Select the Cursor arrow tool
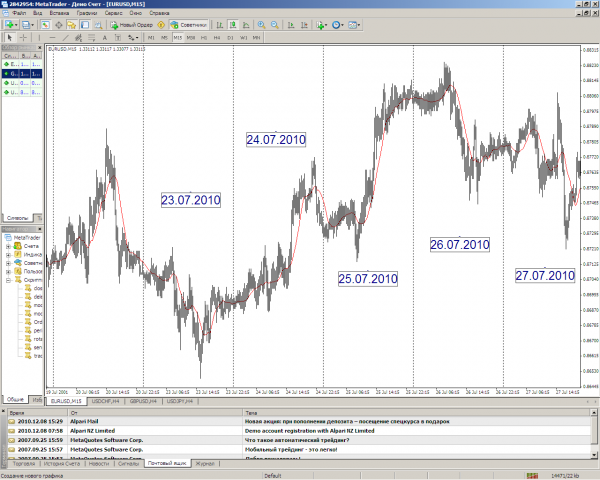This screenshot has height=480, width=600. pos(10,38)
